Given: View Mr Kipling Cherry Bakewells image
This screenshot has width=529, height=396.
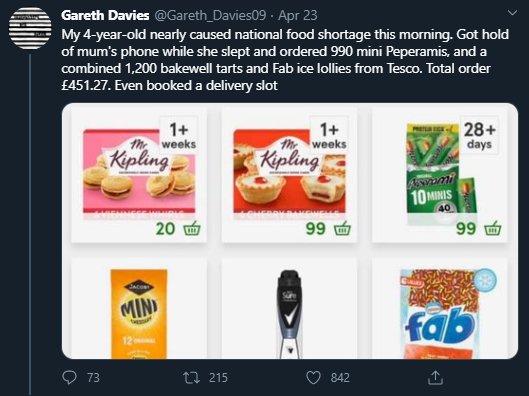Looking at the screenshot, I should 289,172.
